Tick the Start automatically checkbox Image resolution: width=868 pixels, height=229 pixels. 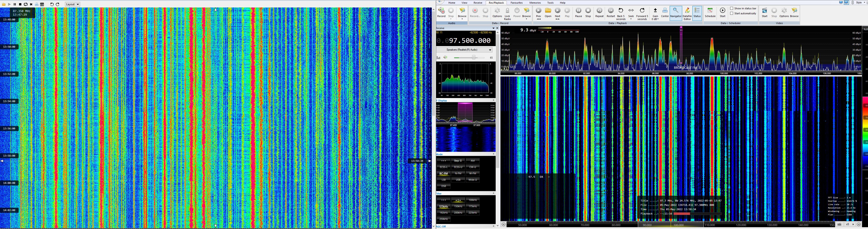731,13
